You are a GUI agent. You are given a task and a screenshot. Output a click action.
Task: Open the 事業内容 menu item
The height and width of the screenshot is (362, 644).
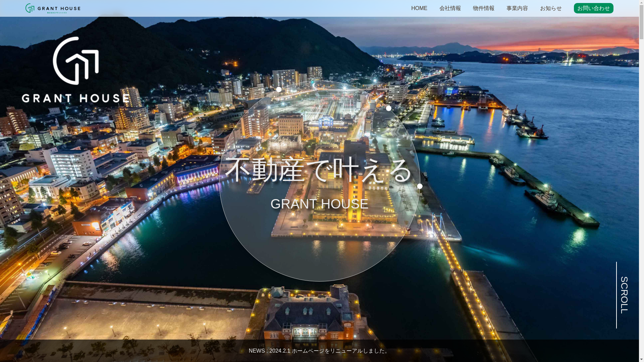[x=517, y=8]
